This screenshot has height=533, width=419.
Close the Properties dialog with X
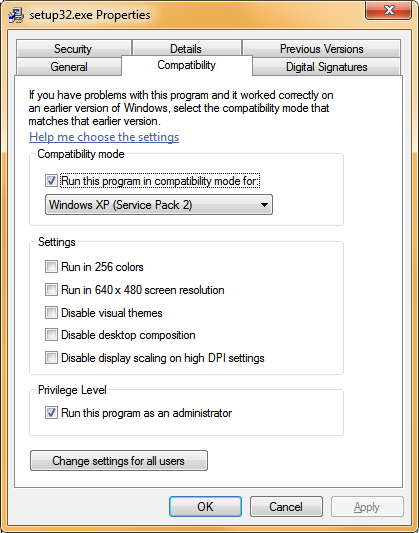388,10
